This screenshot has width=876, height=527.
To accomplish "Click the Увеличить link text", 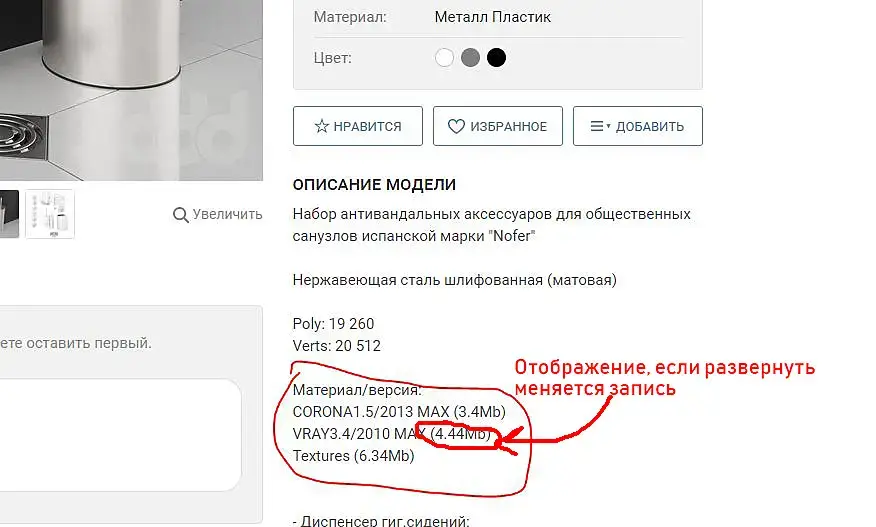I will tap(227, 214).
